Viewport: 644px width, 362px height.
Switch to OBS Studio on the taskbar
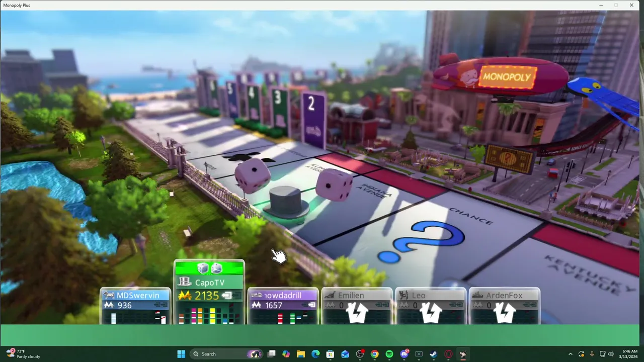(x=360, y=354)
